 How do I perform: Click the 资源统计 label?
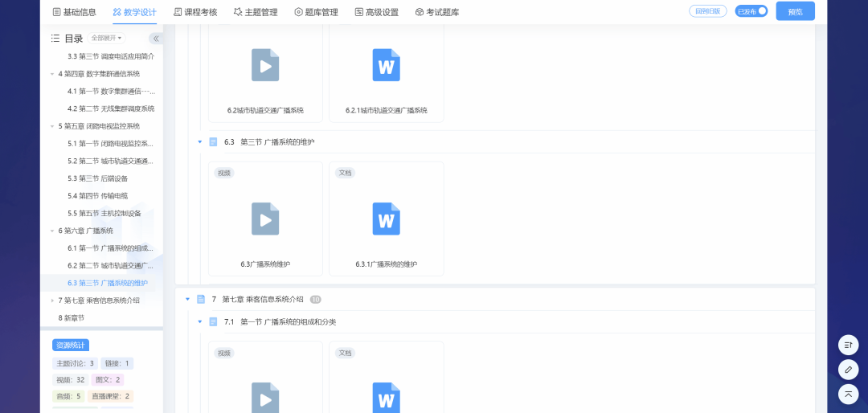pyautogui.click(x=71, y=345)
